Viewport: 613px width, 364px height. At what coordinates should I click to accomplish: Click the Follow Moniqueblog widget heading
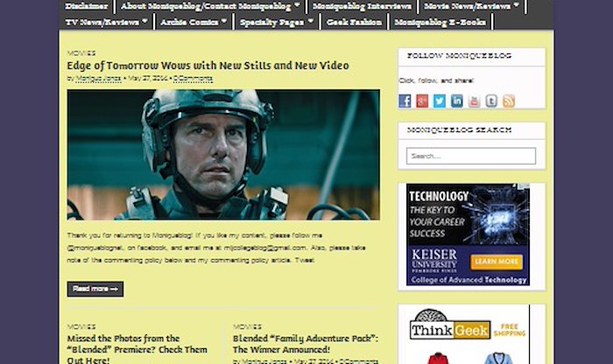[460, 55]
